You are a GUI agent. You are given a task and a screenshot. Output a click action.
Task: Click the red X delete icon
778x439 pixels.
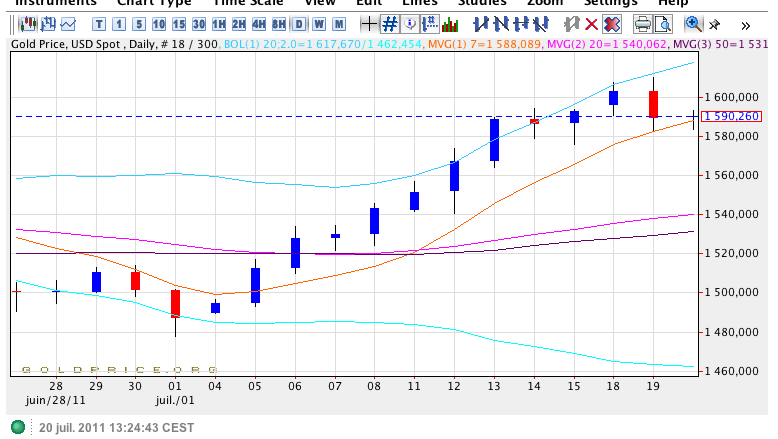pyautogui.click(x=592, y=24)
